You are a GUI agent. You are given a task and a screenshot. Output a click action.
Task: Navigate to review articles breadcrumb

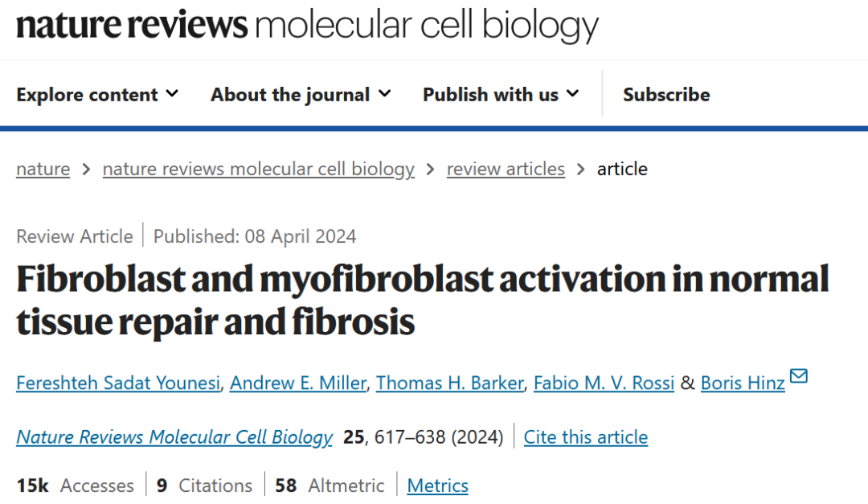click(506, 169)
